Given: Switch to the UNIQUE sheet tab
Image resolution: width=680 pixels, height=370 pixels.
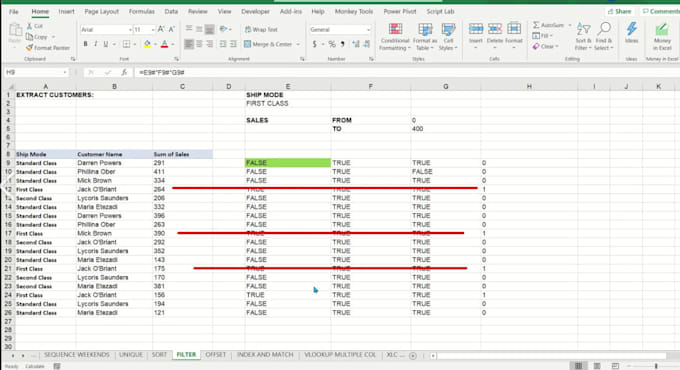Looking at the screenshot, I should tap(131, 355).
